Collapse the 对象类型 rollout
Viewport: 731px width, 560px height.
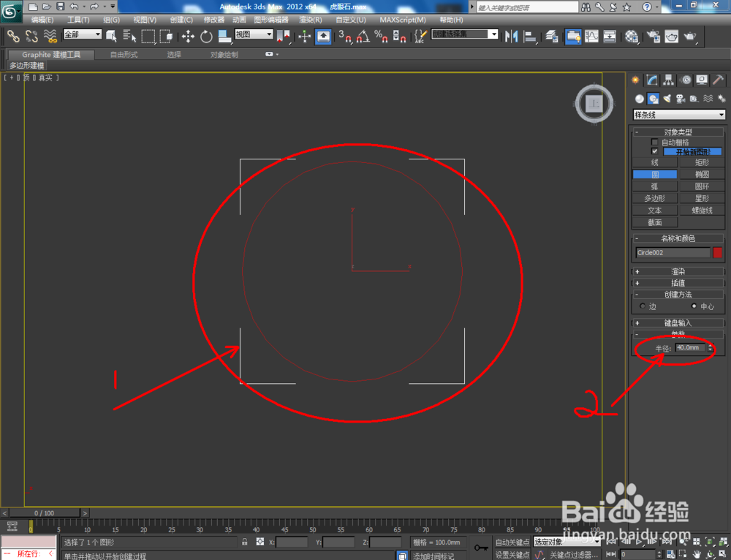point(678,132)
